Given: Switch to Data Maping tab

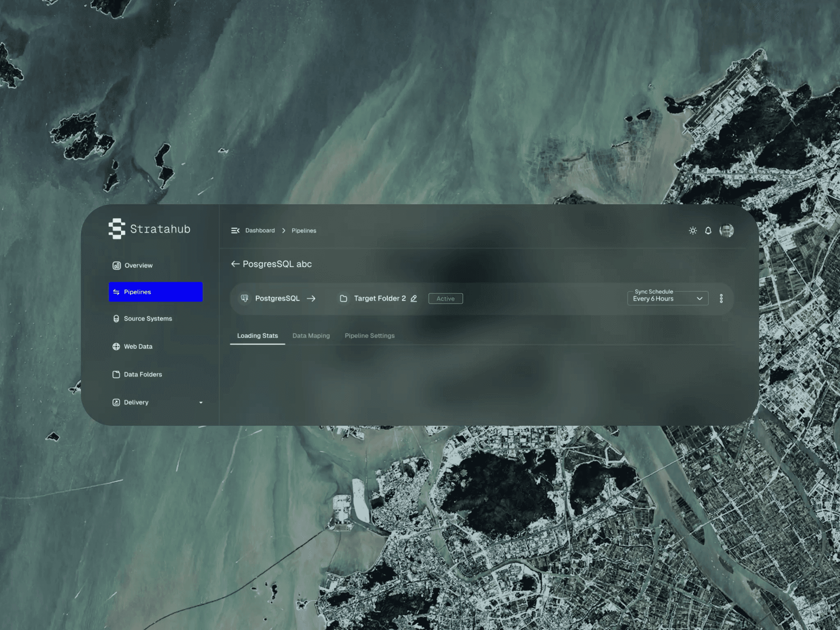Looking at the screenshot, I should [311, 336].
